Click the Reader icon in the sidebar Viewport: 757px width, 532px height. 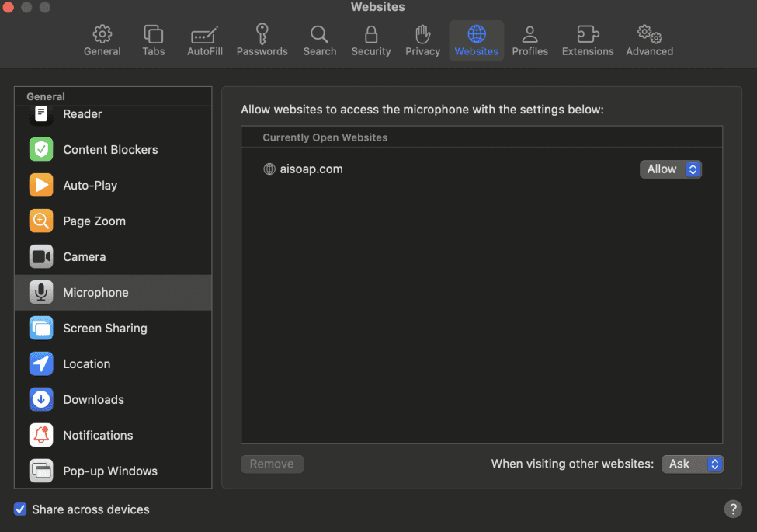click(41, 115)
